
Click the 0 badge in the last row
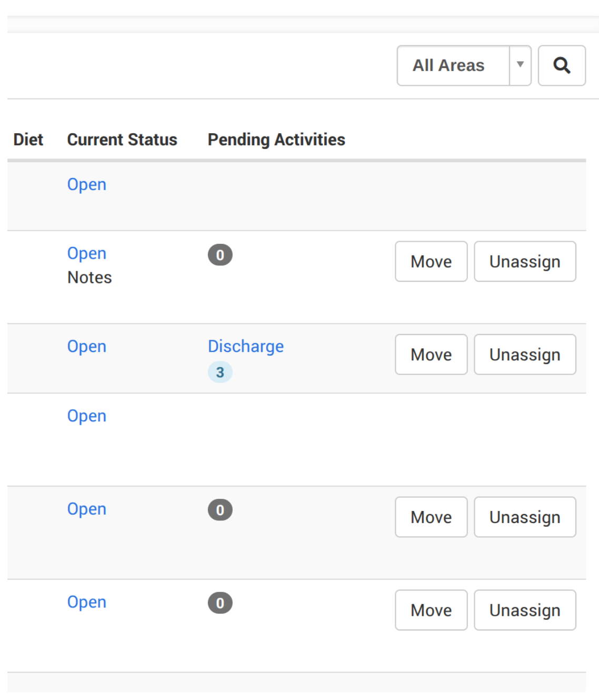click(x=220, y=603)
